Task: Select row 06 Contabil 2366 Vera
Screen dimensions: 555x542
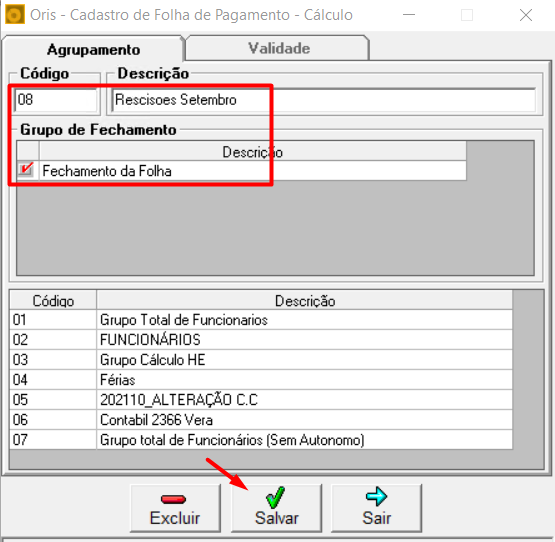Action: click(x=261, y=420)
